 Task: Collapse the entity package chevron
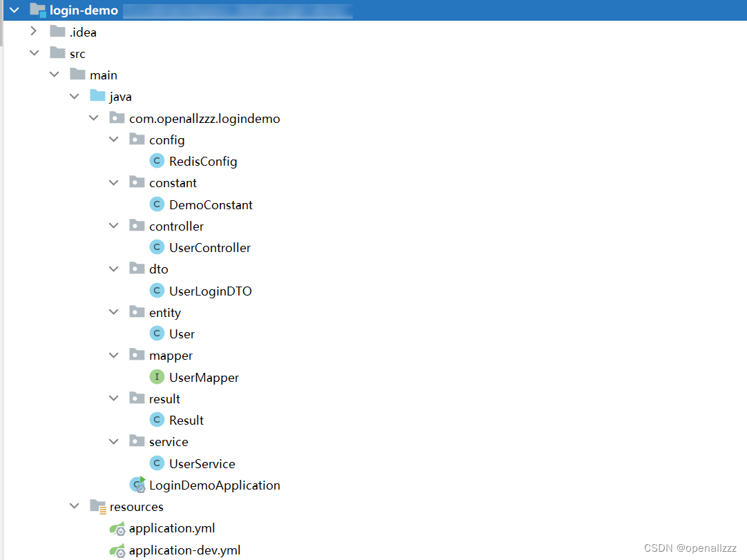(x=114, y=311)
